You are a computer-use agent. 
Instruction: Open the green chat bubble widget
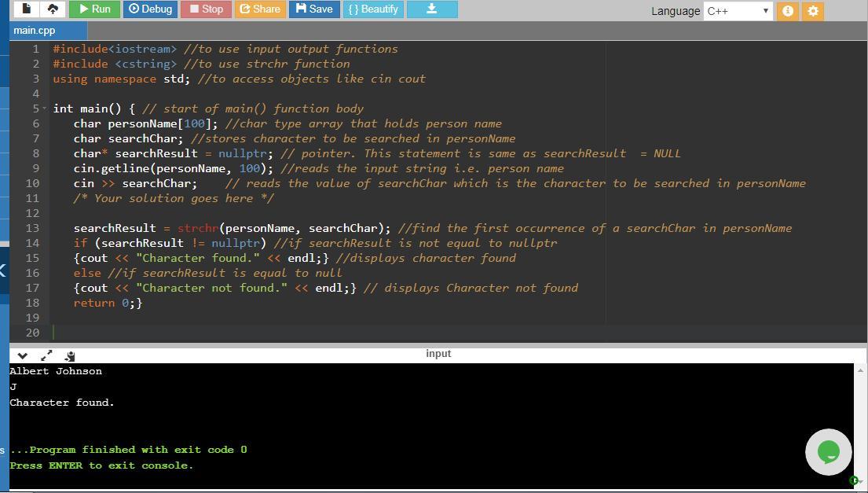pyautogui.click(x=828, y=452)
